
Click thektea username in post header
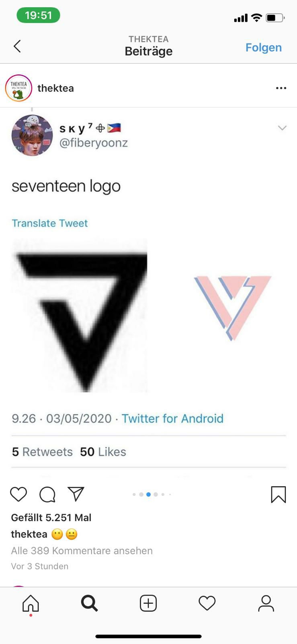pyautogui.click(x=55, y=88)
